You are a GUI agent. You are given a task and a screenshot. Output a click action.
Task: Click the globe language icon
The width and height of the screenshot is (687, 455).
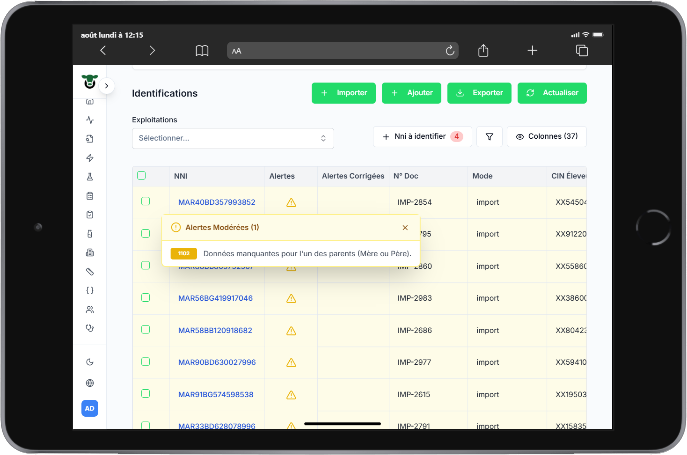[90, 383]
